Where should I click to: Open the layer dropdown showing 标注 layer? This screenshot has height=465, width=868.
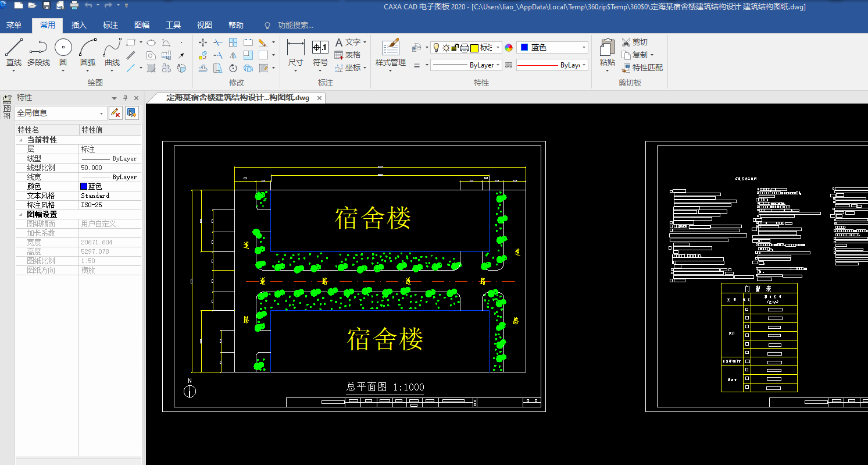pos(466,48)
